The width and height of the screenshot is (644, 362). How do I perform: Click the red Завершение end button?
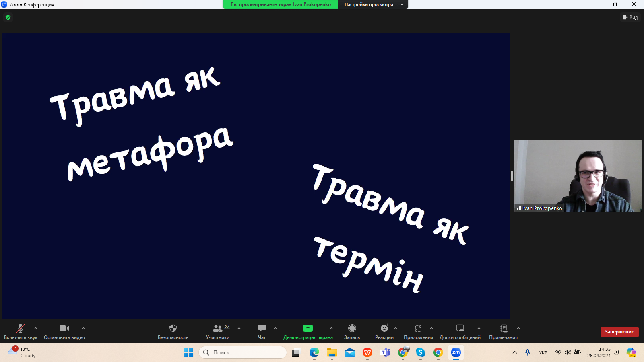pyautogui.click(x=619, y=332)
